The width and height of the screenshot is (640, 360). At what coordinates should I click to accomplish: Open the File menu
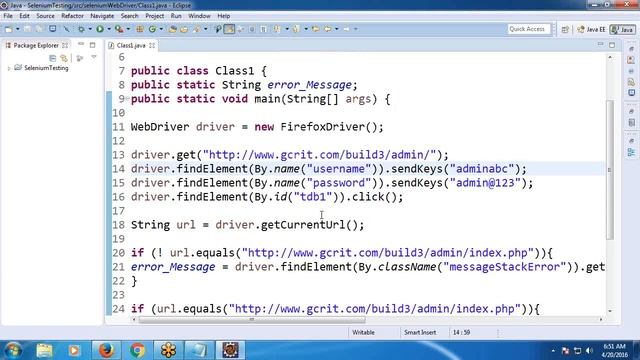[8, 16]
